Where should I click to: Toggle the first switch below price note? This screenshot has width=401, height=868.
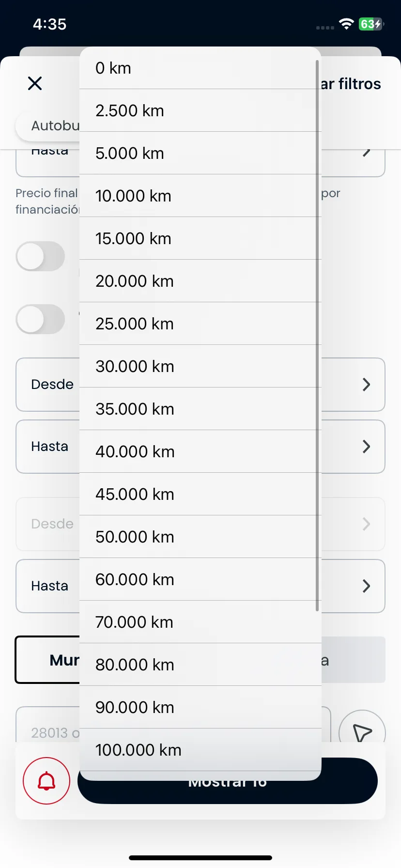pos(40,256)
